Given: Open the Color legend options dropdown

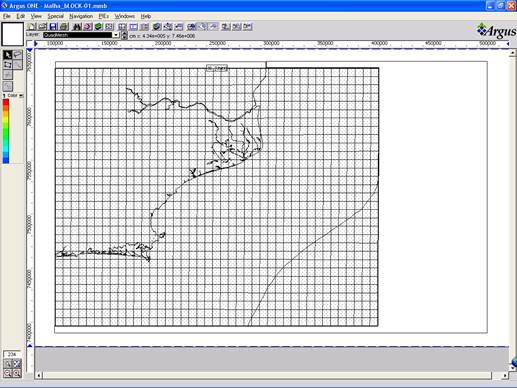Looking at the screenshot, I should pos(21,96).
